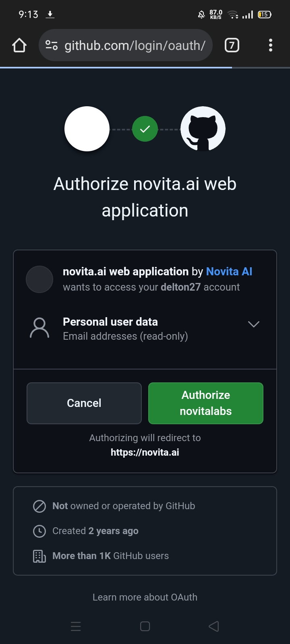The image size is (290, 644).
Task: Tap the browser home icon
Action: (x=19, y=45)
